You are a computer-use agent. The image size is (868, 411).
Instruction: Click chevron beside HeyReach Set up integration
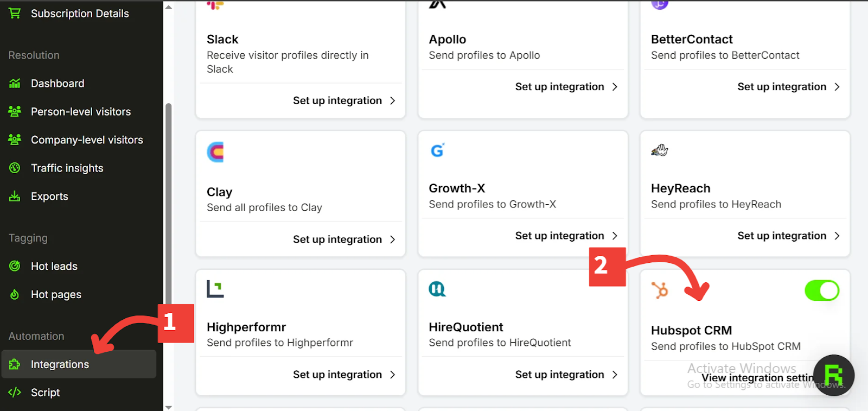click(x=837, y=236)
